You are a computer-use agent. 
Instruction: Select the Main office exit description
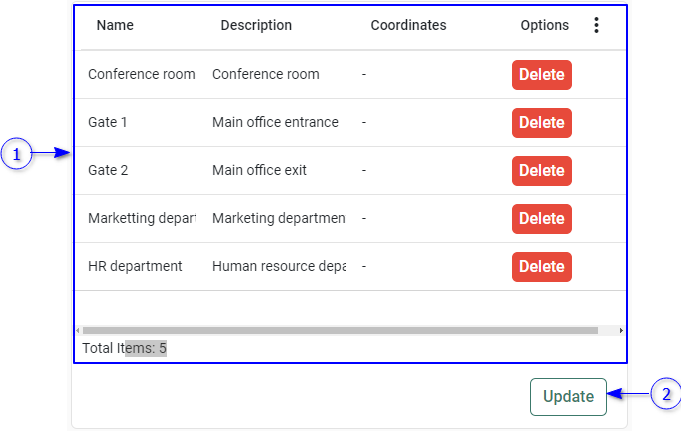(x=259, y=171)
